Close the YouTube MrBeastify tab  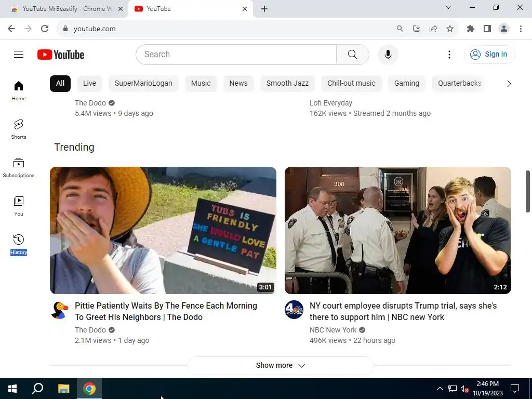[x=121, y=9]
